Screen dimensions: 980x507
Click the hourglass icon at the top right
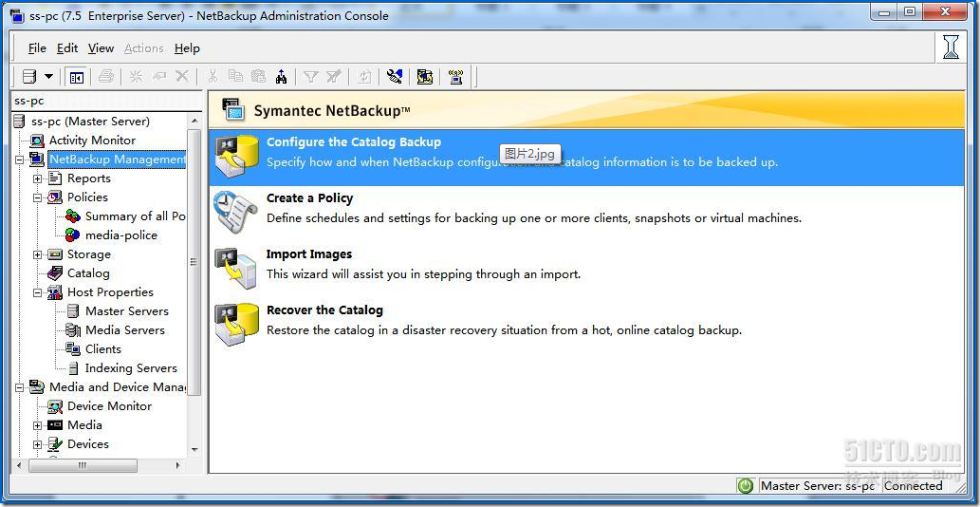click(952, 47)
